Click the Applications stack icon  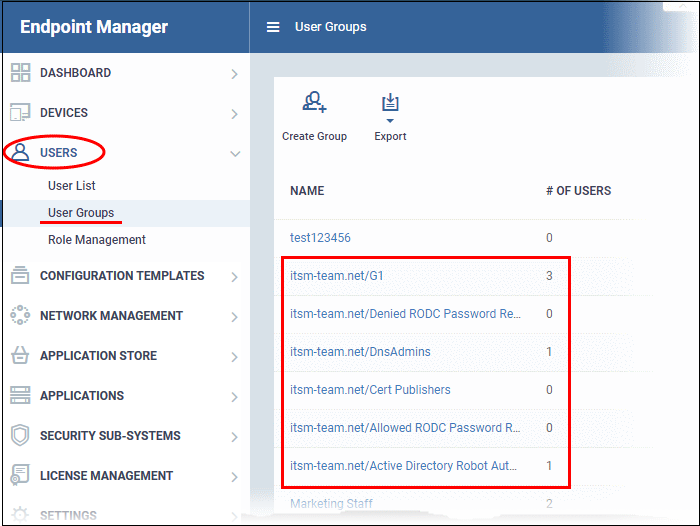tap(20, 396)
